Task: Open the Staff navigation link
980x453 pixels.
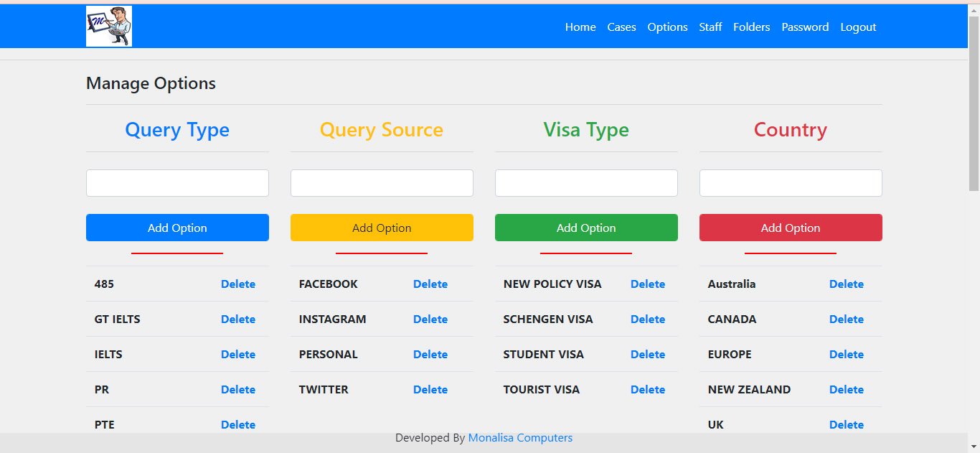Action: click(710, 27)
